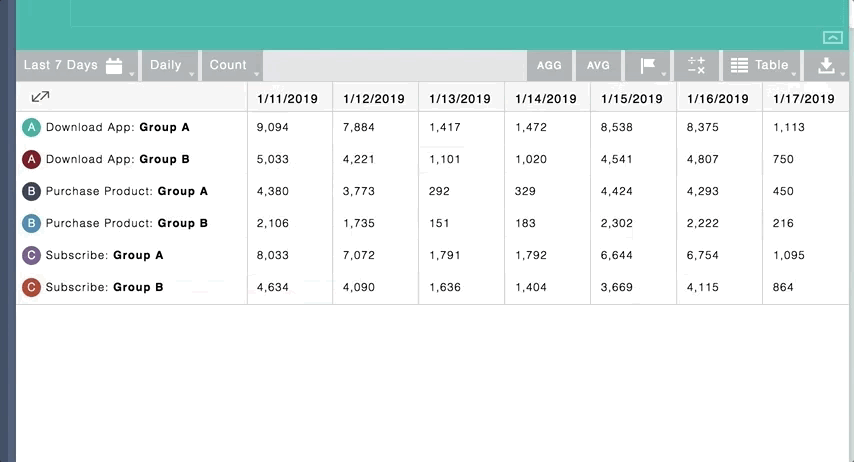Click the 8,033 cell value

tap(273, 256)
